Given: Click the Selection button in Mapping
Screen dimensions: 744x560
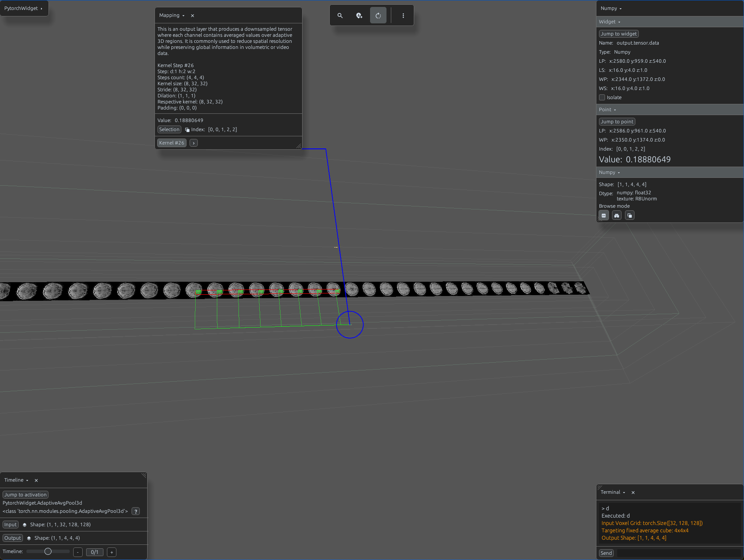Looking at the screenshot, I should click(169, 130).
